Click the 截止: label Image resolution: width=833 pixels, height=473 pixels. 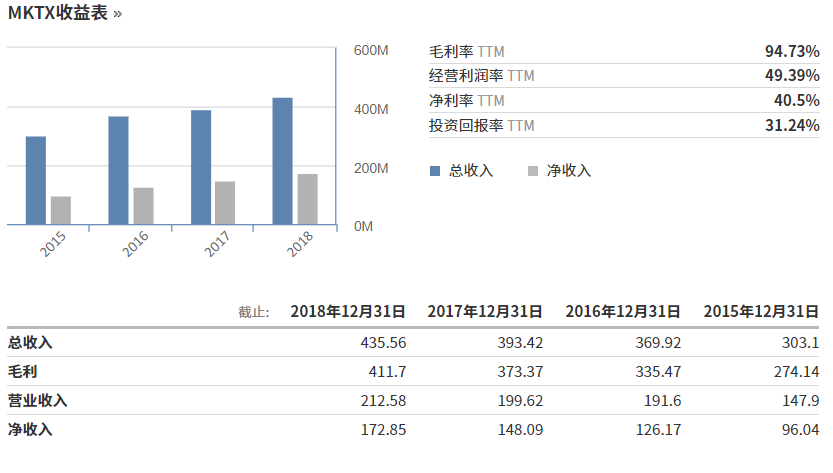click(254, 312)
